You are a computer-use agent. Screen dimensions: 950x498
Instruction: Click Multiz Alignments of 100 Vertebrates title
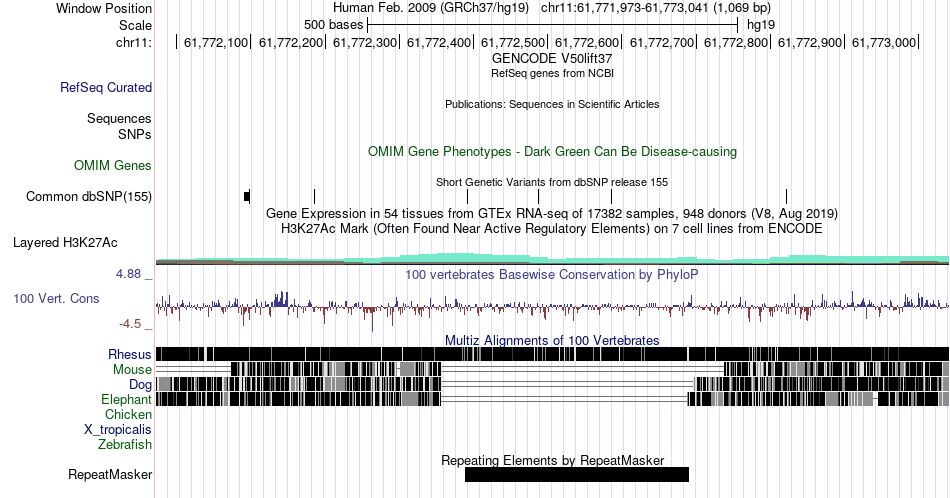552,340
